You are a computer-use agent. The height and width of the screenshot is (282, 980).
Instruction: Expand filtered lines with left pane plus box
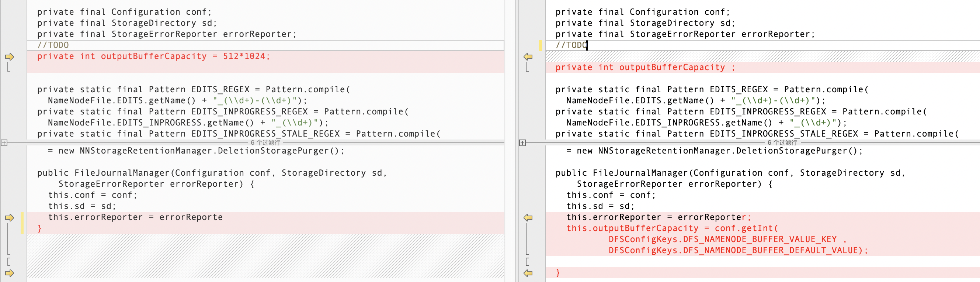pos(4,143)
